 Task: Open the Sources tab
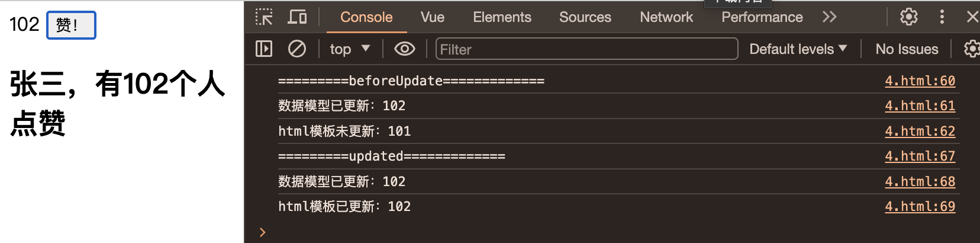[x=585, y=17]
